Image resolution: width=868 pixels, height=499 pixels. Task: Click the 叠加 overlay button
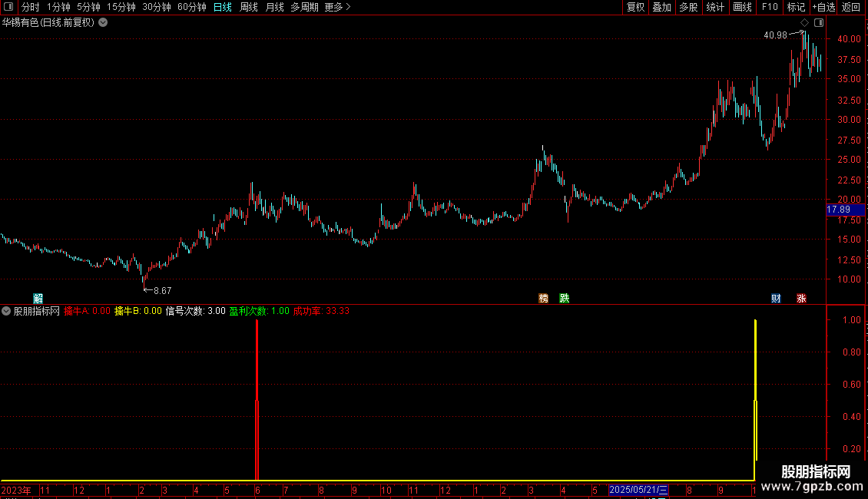(x=661, y=7)
